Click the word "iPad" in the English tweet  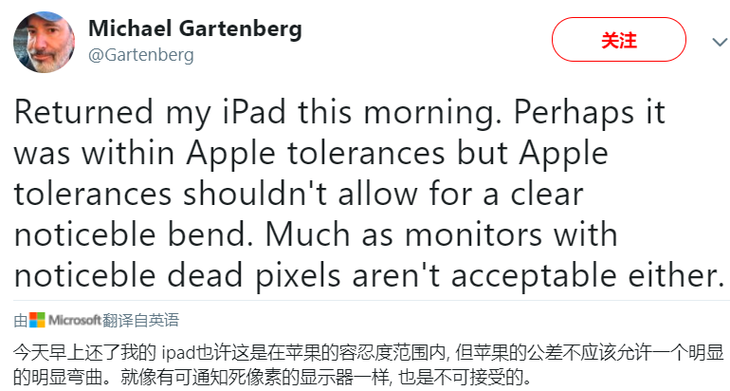(x=254, y=112)
